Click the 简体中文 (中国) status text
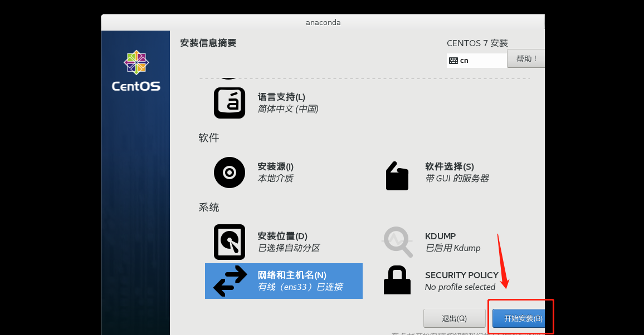Image resolution: width=644 pixels, height=335 pixels. point(288,109)
